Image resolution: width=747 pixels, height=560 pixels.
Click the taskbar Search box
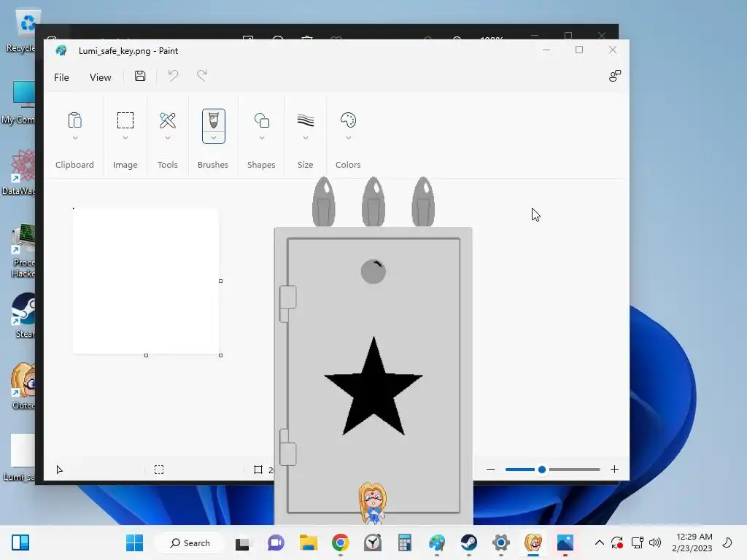190,542
